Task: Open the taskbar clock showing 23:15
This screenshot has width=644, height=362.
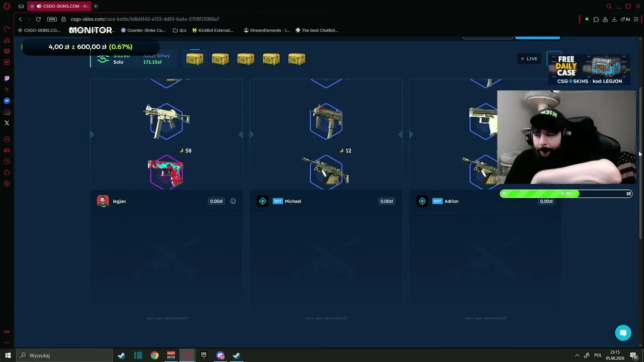Action: coord(615,355)
